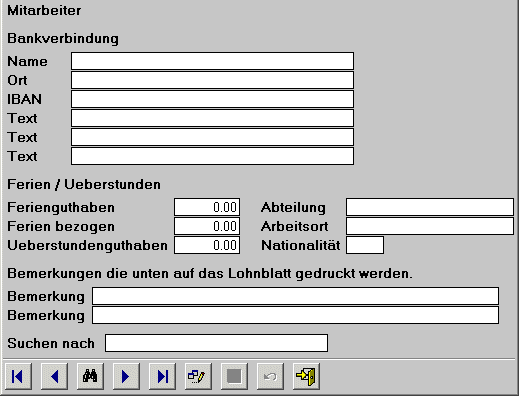Click the Ferien / Ueberstunden section label
Image resolution: width=520 pixels, height=397 pixels.
point(84,184)
